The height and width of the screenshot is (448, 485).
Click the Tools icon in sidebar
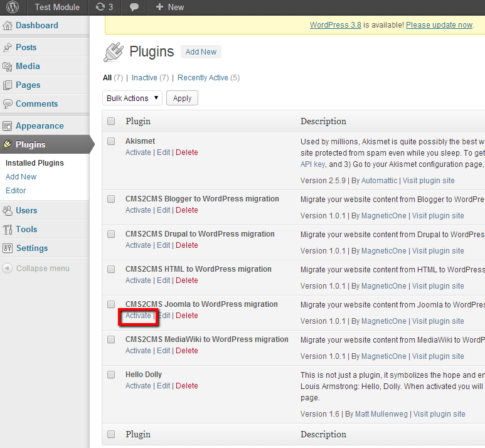8,230
